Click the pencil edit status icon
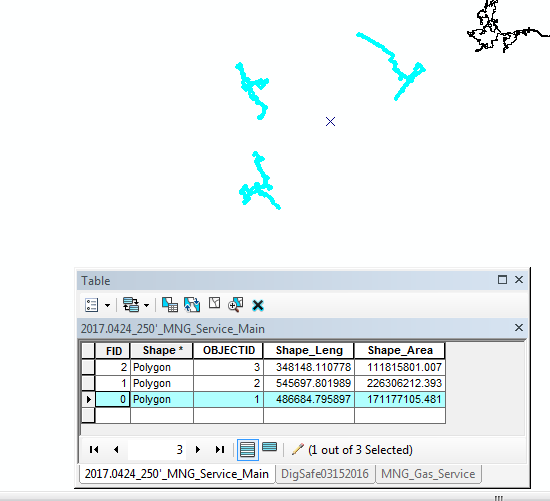The height and width of the screenshot is (501, 550). [x=297, y=449]
